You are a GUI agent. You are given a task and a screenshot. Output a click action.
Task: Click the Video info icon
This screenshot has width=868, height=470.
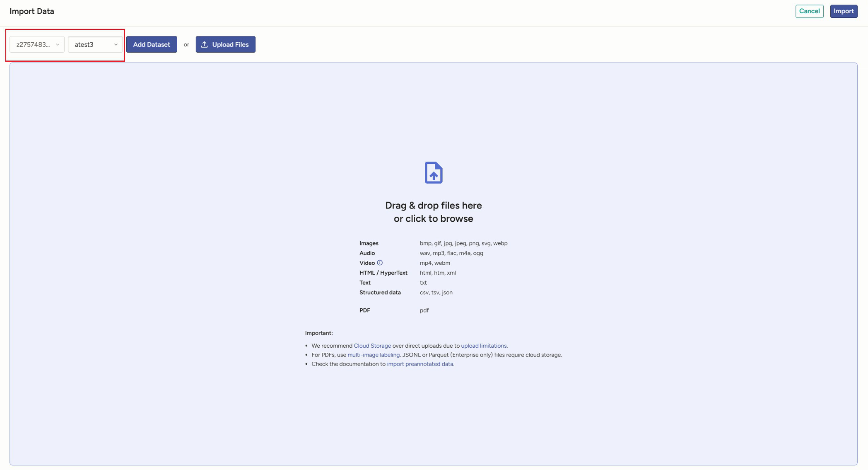(x=380, y=263)
